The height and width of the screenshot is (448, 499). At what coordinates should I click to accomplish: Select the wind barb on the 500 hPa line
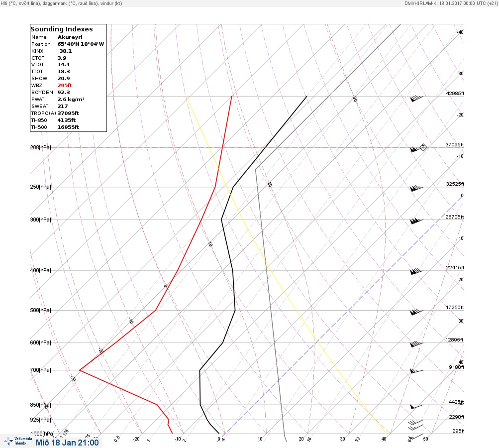(416, 312)
